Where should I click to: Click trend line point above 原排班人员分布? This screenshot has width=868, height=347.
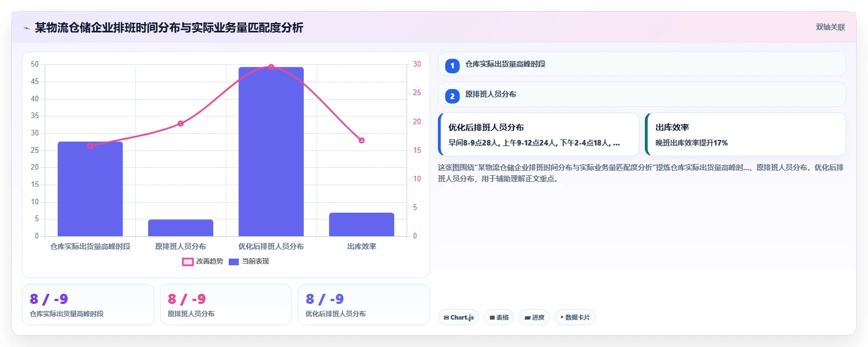pos(181,123)
